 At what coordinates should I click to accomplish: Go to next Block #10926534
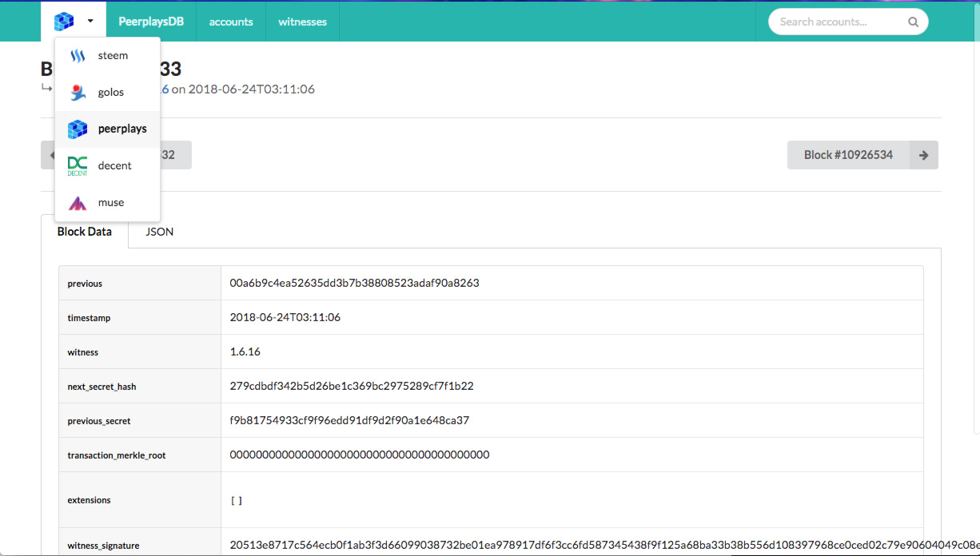(x=862, y=155)
